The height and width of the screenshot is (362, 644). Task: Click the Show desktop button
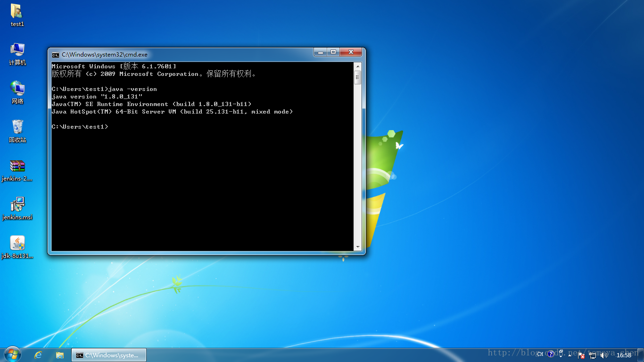pyautogui.click(x=641, y=355)
